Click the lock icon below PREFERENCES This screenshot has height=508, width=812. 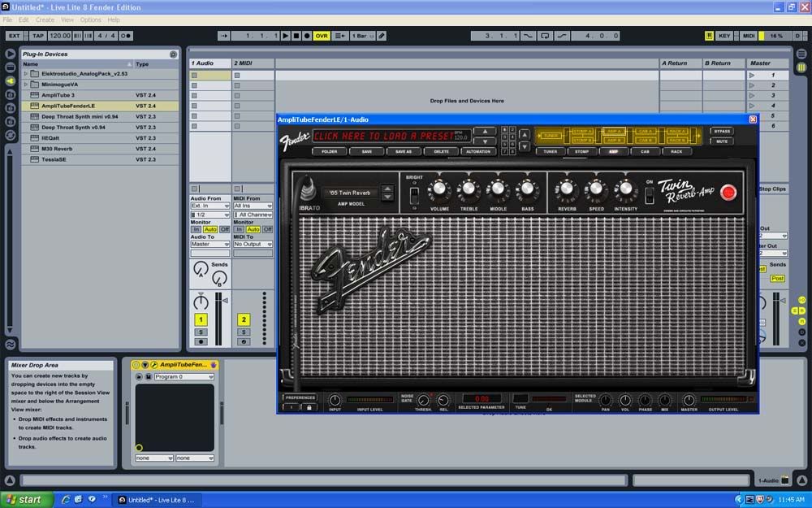tap(309, 407)
